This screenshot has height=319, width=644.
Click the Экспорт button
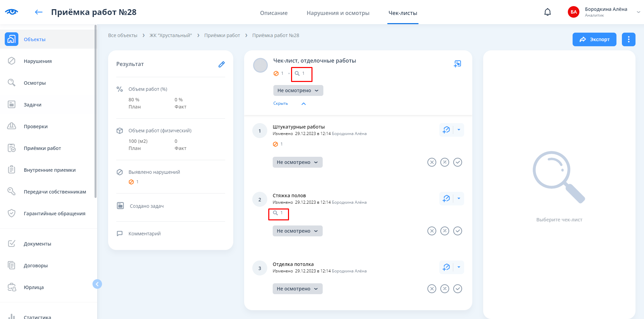click(594, 39)
